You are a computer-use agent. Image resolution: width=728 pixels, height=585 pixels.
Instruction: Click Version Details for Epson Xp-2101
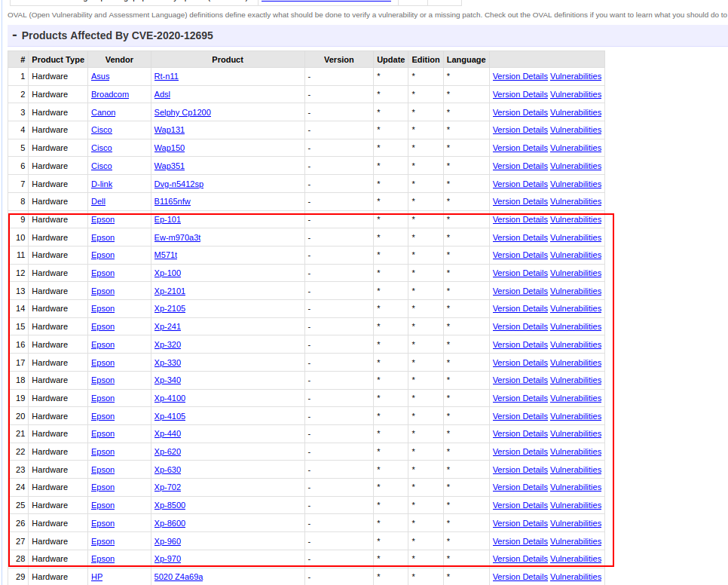click(519, 292)
